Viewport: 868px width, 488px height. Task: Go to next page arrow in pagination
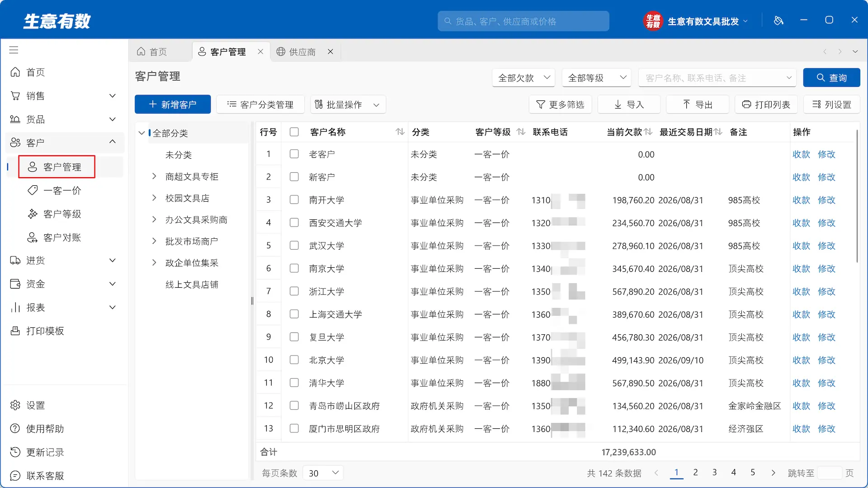[x=773, y=473]
